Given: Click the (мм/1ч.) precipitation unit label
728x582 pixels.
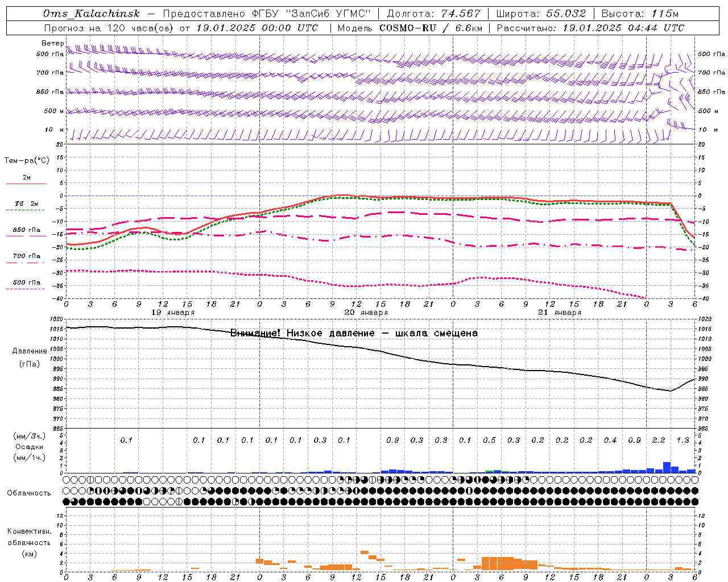Looking at the screenshot, I should pos(30,458).
